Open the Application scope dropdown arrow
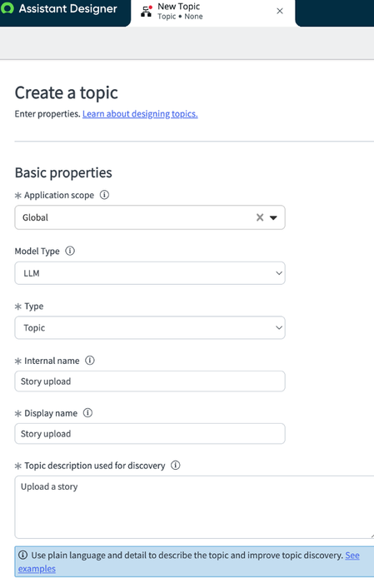This screenshot has height=588, width=374. (x=273, y=217)
